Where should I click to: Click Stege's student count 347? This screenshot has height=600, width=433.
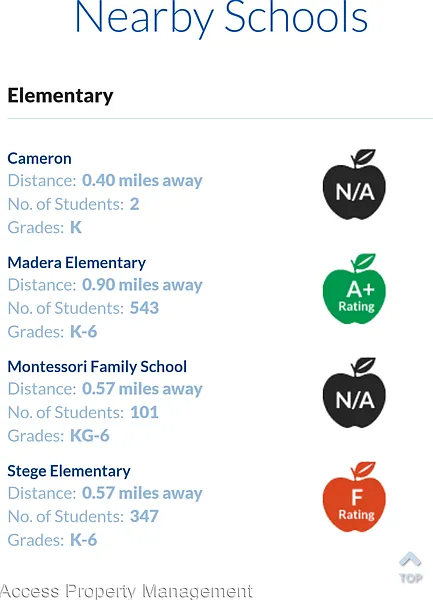(144, 516)
